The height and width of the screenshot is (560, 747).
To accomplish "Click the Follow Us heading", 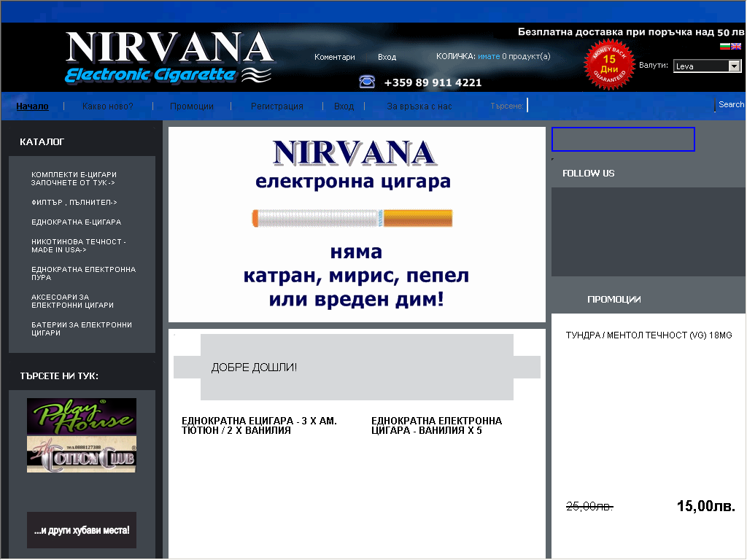I will 589,174.
